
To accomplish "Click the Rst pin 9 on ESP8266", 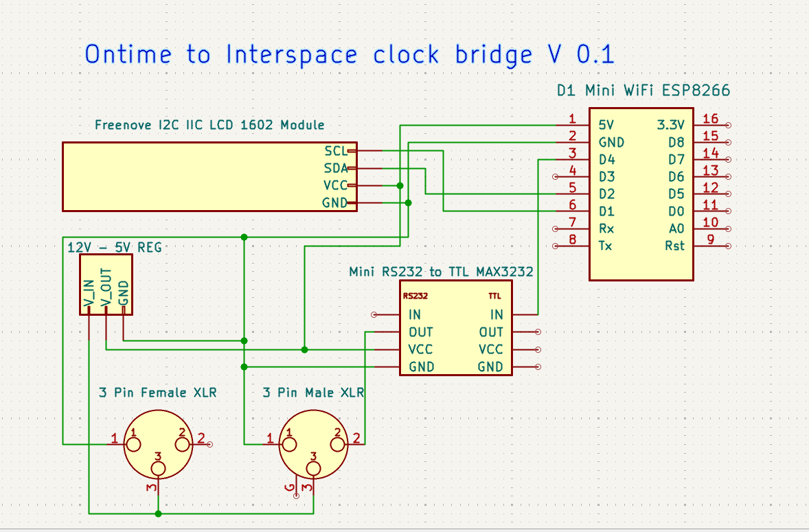I will tap(727, 246).
